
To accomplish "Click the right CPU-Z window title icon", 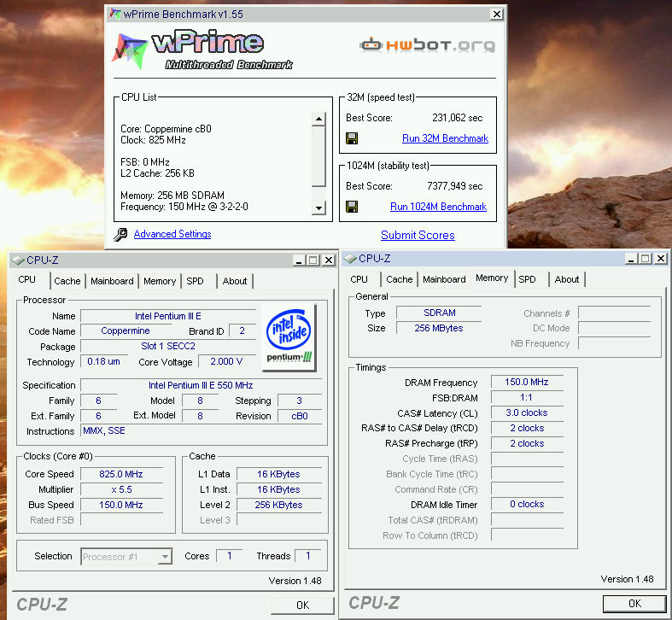I will pos(350,259).
